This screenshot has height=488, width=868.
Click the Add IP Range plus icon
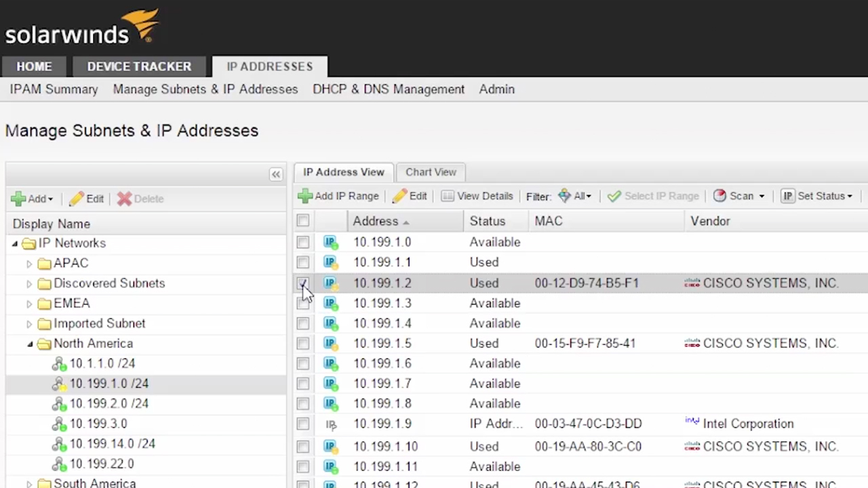click(x=305, y=196)
